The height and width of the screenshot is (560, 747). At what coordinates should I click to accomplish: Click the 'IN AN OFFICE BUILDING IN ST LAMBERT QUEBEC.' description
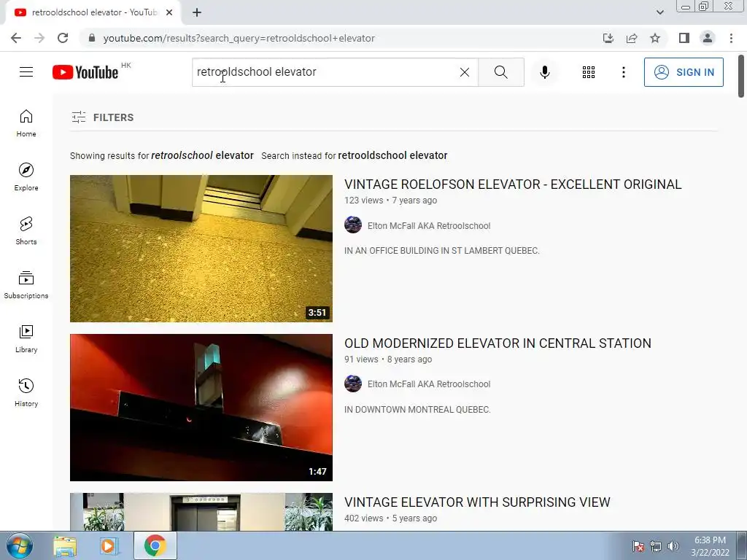[441, 251]
